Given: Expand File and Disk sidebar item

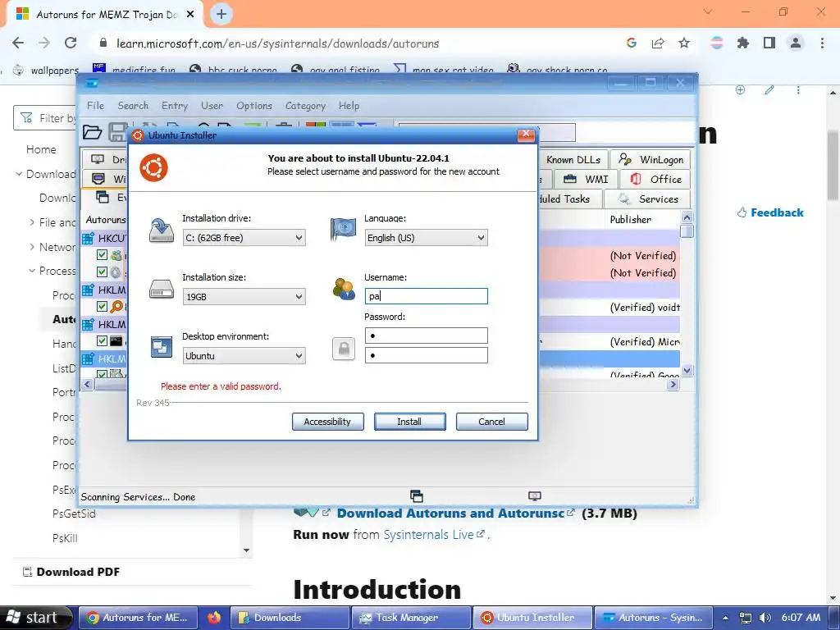Looking at the screenshot, I should 32,222.
